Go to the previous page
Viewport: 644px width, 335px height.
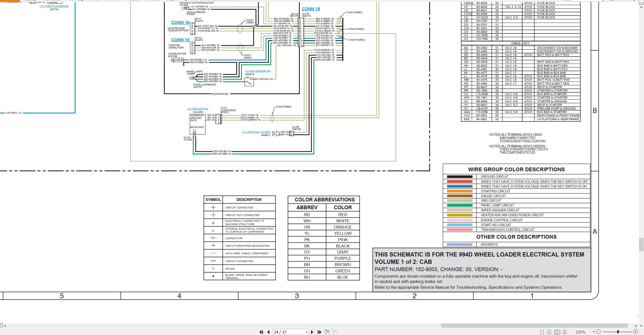[268, 332]
